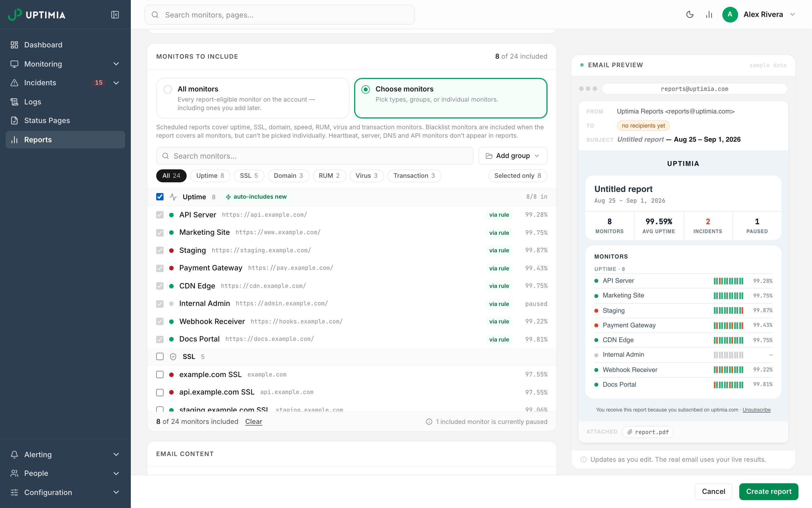Click the Status Pages document icon
Image resolution: width=812 pixels, height=508 pixels.
[x=14, y=121]
